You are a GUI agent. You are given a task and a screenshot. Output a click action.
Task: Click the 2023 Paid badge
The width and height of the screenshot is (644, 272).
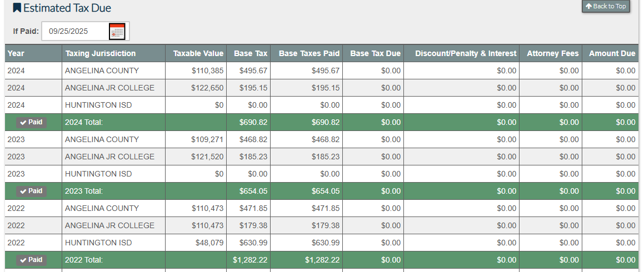coord(31,191)
